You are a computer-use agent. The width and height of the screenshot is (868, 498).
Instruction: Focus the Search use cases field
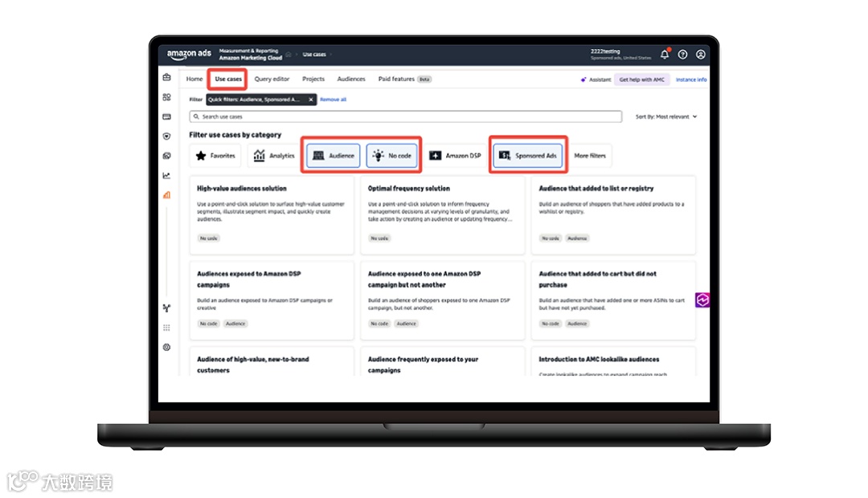click(406, 116)
